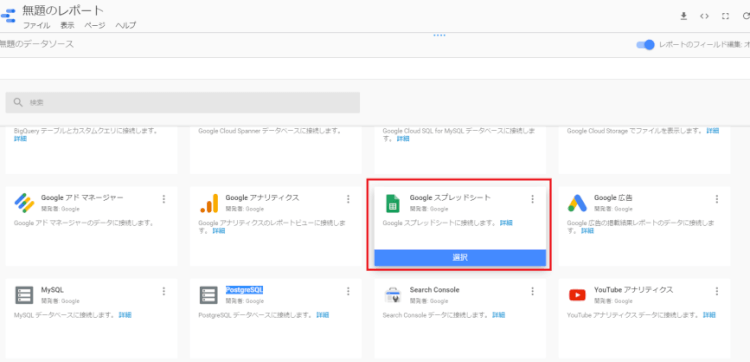Image resolution: width=750 pixels, height=362 pixels.
Task: Click the search magnifier icon
Action: click(18, 102)
